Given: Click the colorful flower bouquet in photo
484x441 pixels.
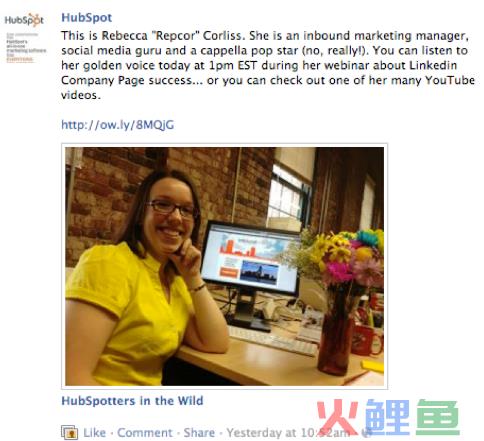Looking at the screenshot, I should (347, 262).
